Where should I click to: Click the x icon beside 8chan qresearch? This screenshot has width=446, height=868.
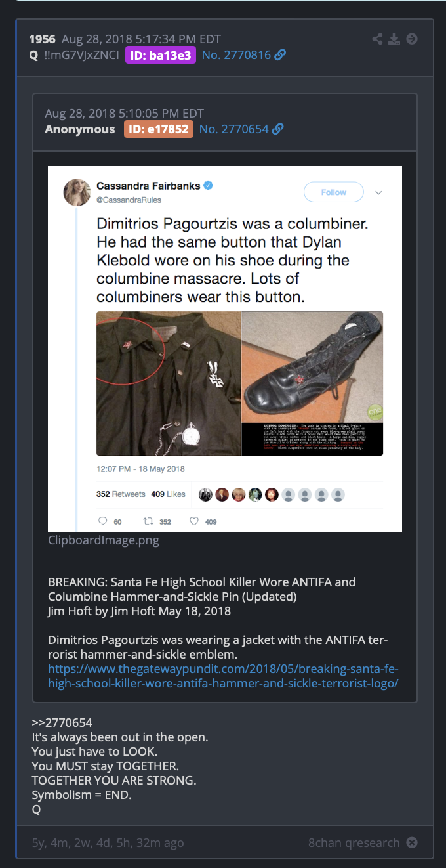click(x=412, y=842)
